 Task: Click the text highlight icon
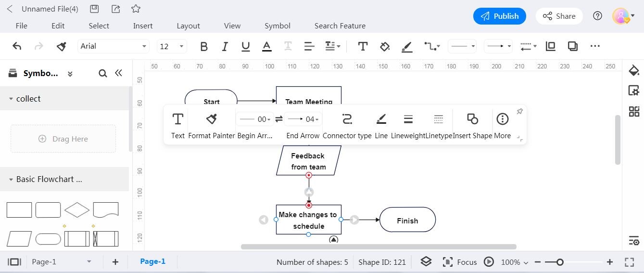[288, 46]
